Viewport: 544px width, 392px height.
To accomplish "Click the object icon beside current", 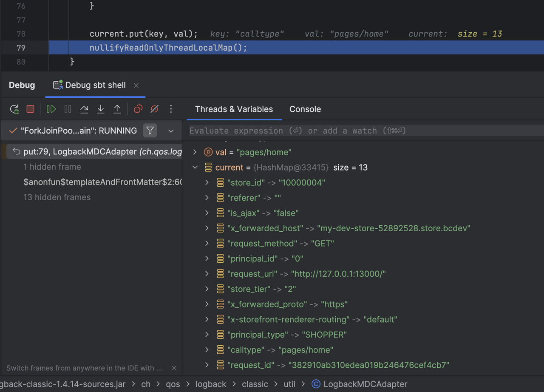I will tap(208, 167).
